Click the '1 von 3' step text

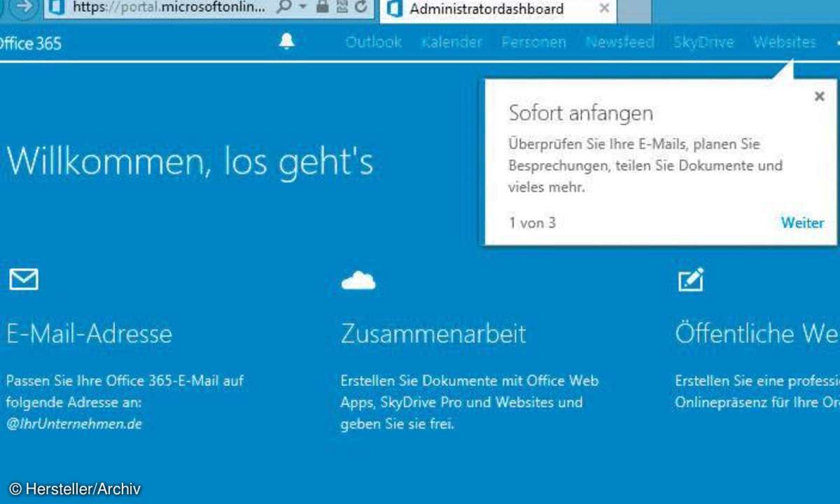tap(532, 223)
